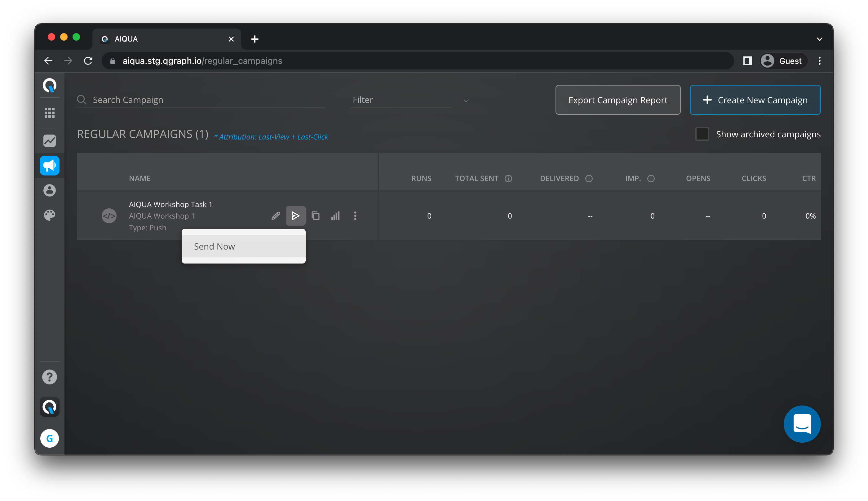Image resolution: width=868 pixels, height=501 pixels.
Task: Open campaign row three-dot more menu
Action: coord(355,216)
